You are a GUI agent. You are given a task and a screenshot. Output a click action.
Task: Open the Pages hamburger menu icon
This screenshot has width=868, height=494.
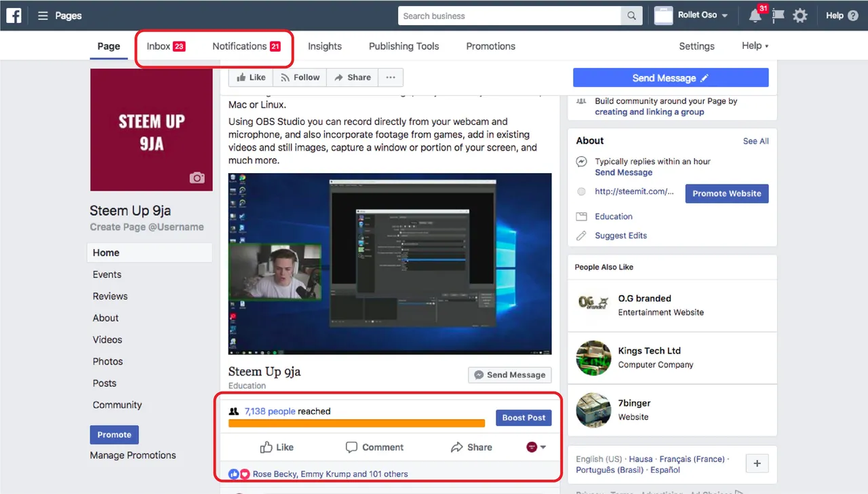click(x=43, y=16)
